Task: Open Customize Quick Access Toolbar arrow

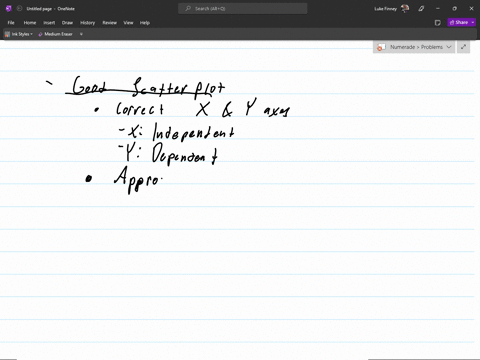Action: tap(81, 34)
